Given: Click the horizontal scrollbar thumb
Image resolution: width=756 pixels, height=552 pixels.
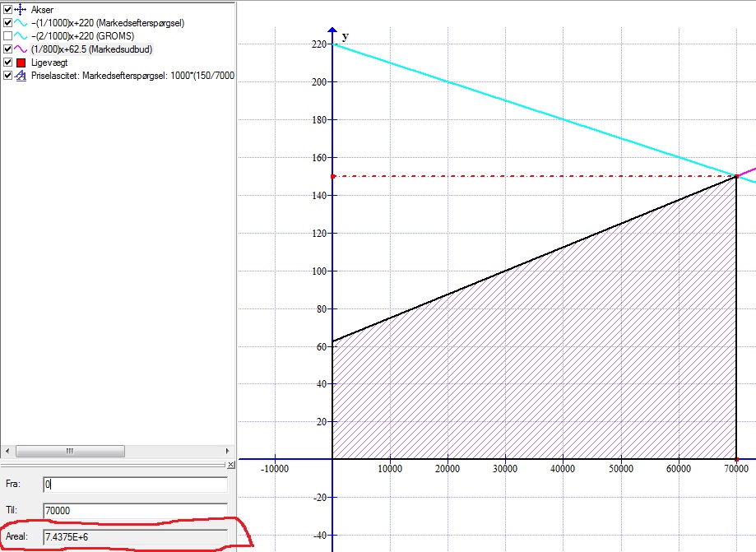Looking at the screenshot, I should point(71,452).
